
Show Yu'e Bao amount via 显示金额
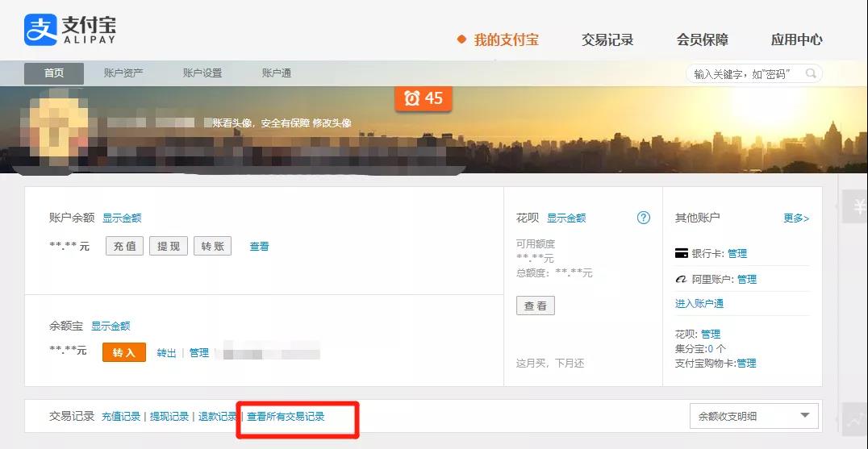click(111, 326)
